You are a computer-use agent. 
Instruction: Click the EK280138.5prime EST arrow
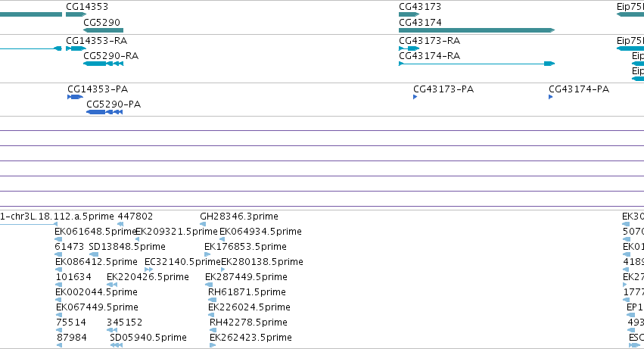(x=223, y=270)
